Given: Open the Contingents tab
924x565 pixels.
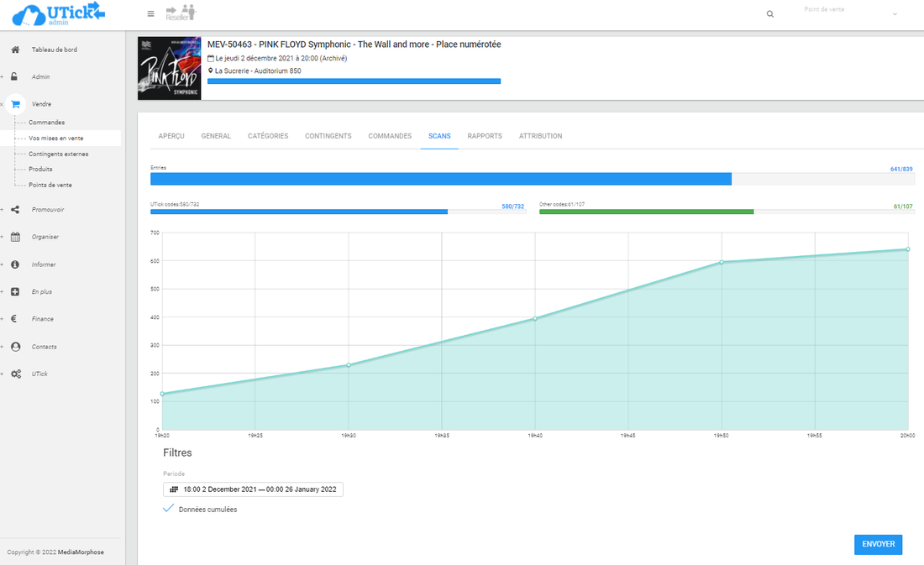Looking at the screenshot, I should click(x=328, y=136).
